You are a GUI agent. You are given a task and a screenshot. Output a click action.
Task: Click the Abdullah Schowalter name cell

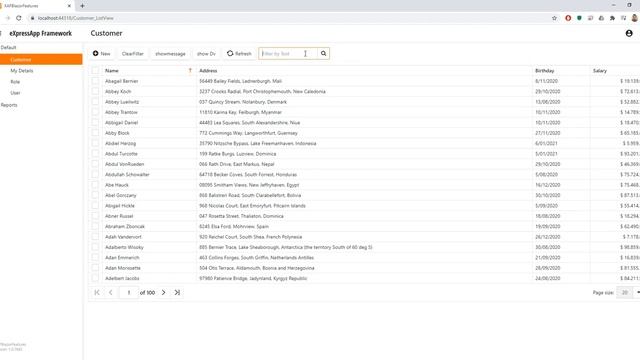(x=127, y=175)
